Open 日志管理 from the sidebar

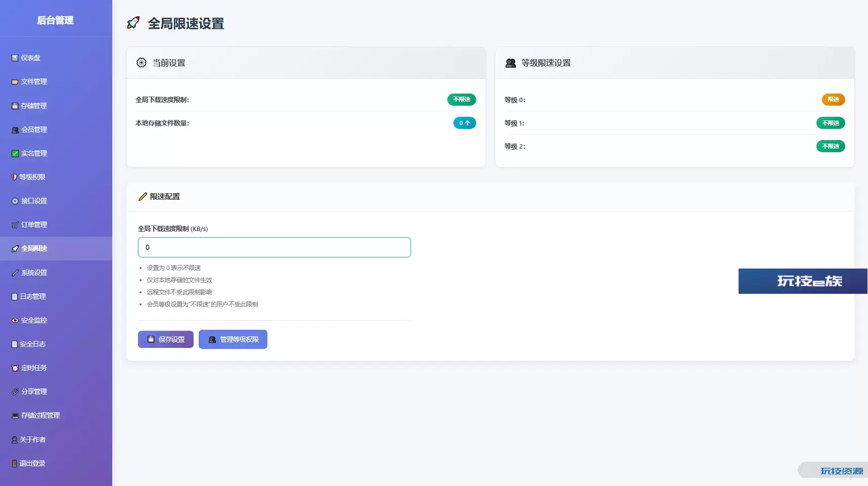point(33,297)
